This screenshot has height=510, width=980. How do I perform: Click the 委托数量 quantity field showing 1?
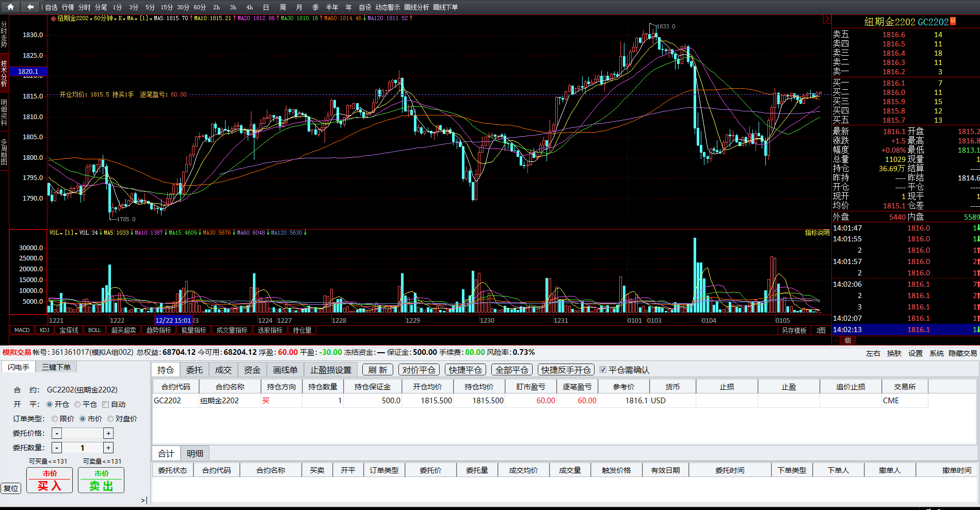point(83,448)
